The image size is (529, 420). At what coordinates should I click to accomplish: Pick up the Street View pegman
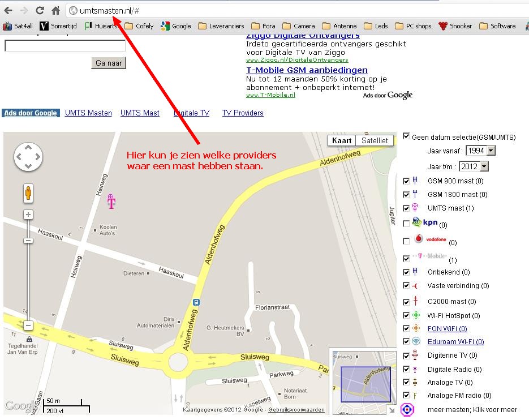28,194
